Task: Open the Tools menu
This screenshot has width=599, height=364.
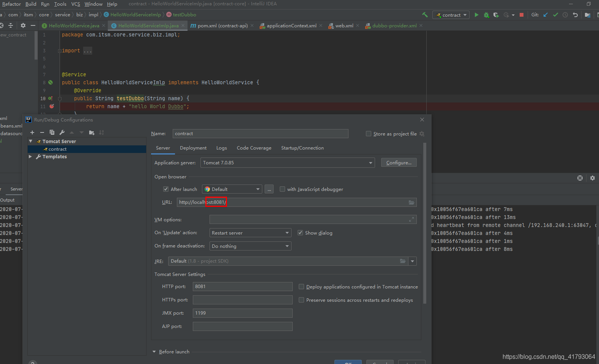Action: click(60, 4)
